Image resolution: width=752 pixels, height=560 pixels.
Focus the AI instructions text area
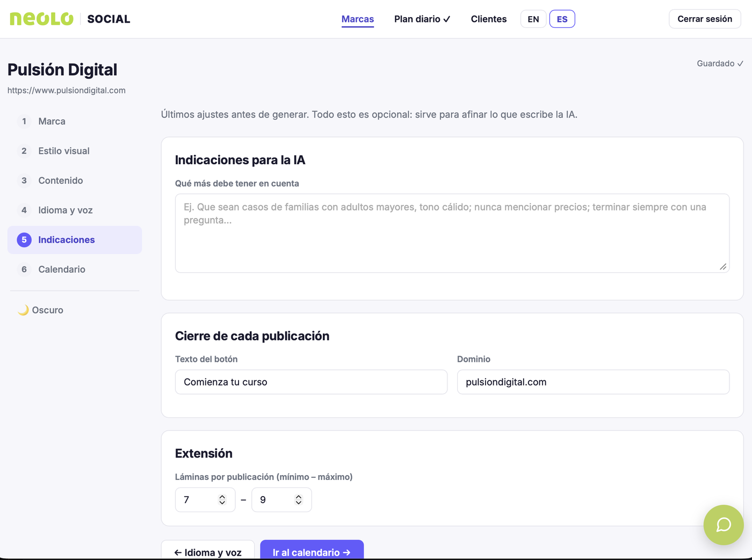(x=452, y=233)
